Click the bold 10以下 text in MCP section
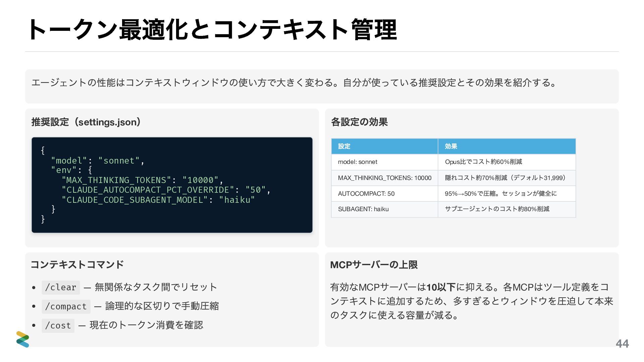This screenshot has height=362, width=644. point(441,287)
